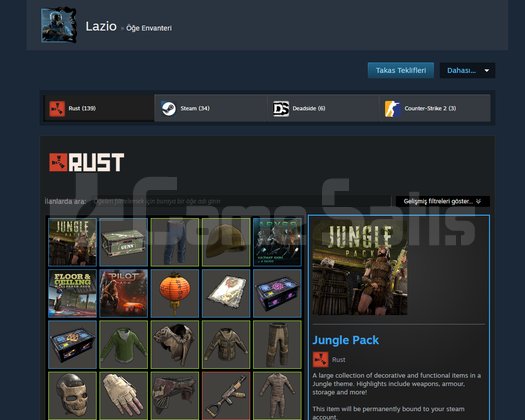525x420 pixels.
Task: Click the Rust icon under Jungle Pack
Action: click(320, 360)
